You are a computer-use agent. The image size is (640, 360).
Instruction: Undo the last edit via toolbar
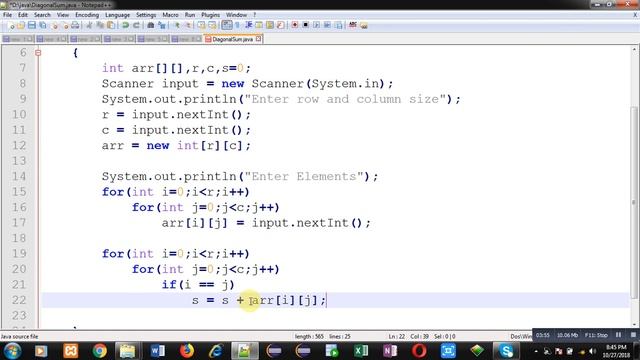click(x=124, y=25)
